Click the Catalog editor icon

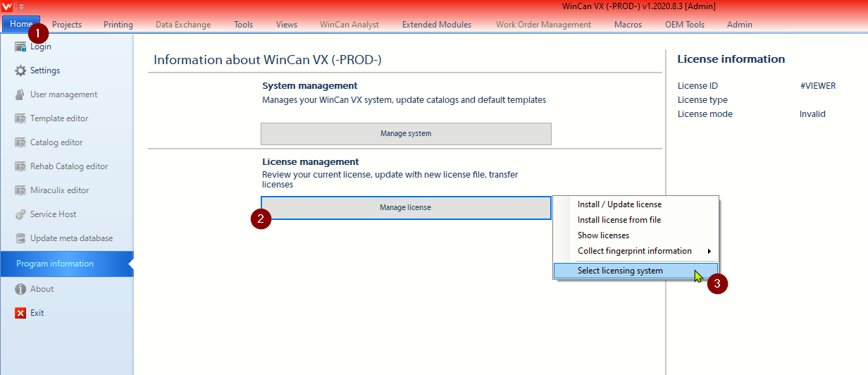tap(20, 142)
